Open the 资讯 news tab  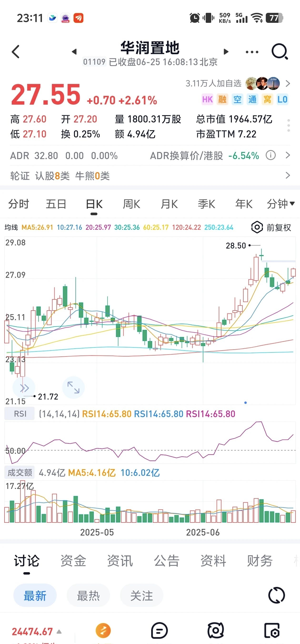[x=120, y=561]
